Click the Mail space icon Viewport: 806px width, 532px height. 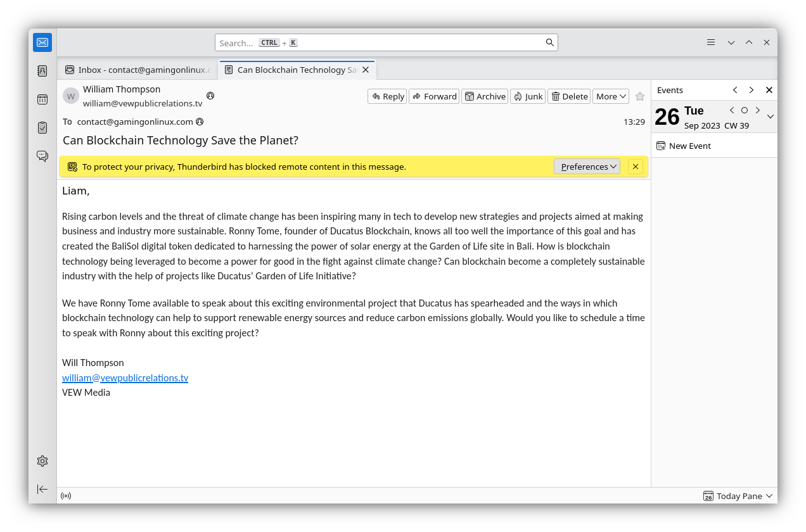point(42,42)
